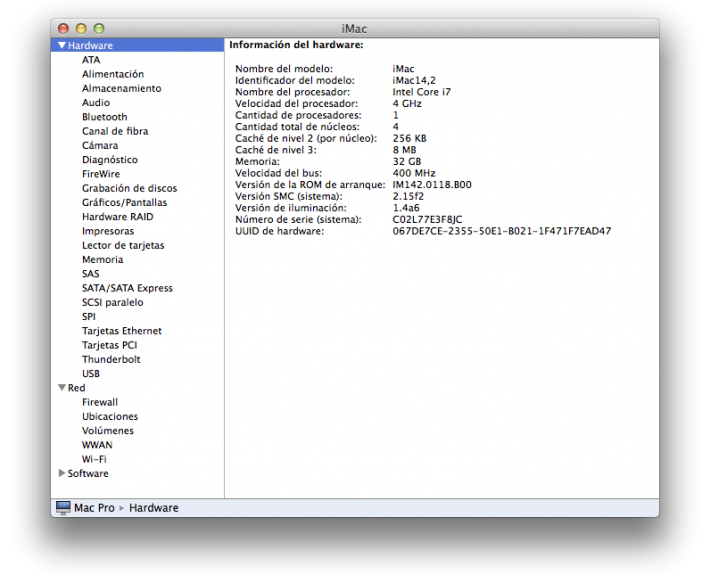Image resolution: width=710 pixels, height=575 pixels.
Task: Select SAS in the sidebar
Action: [x=91, y=273]
